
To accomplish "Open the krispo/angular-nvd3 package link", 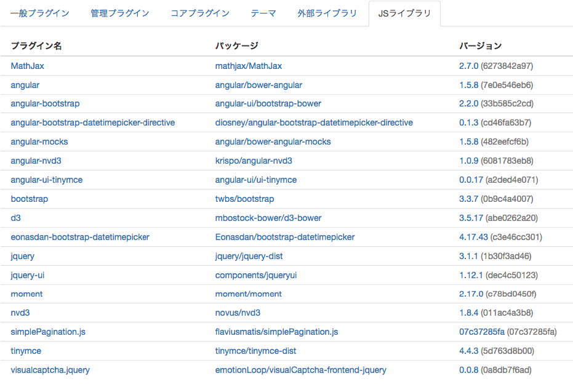I will 254,161.
